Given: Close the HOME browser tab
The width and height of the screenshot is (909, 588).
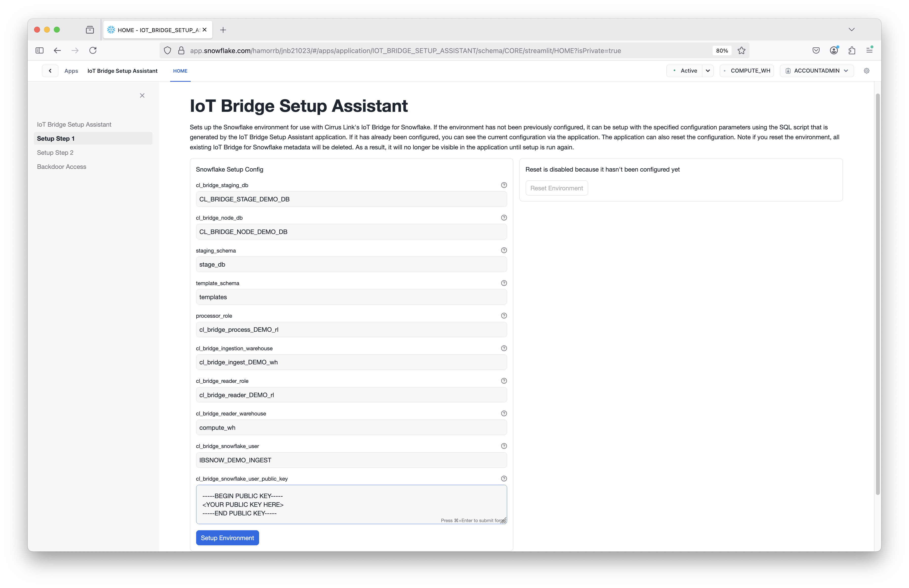Looking at the screenshot, I should pyautogui.click(x=205, y=30).
